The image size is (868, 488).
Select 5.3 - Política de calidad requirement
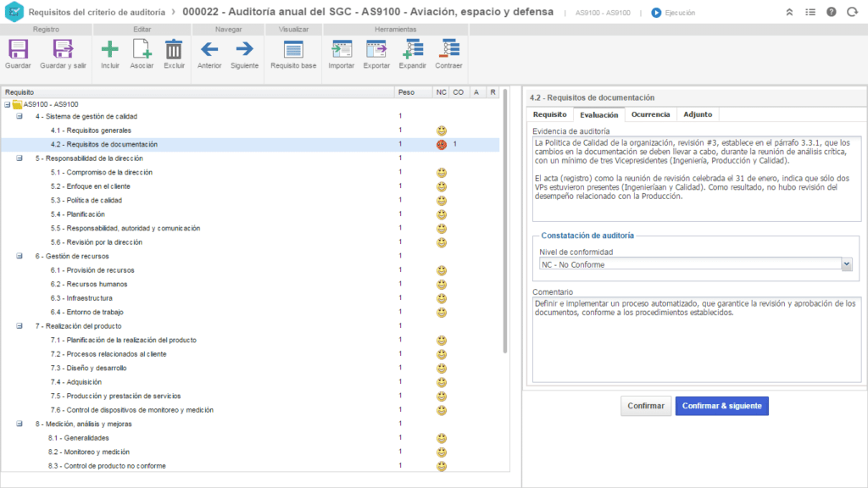click(86, 201)
